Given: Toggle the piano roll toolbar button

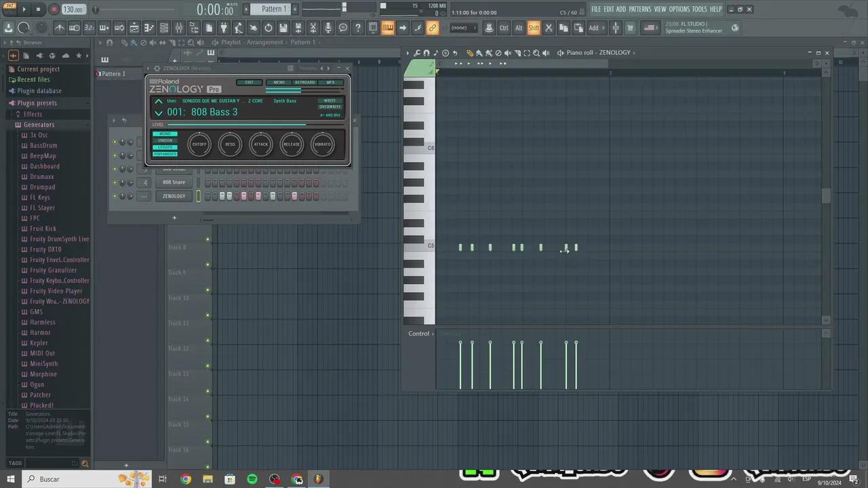Looking at the screenshot, I should click(x=149, y=28).
